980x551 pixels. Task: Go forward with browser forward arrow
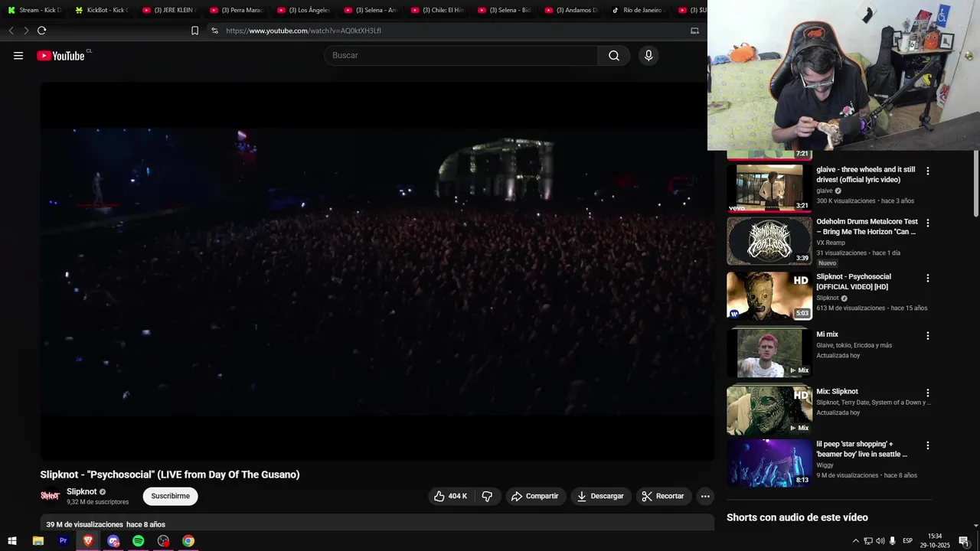point(26,31)
